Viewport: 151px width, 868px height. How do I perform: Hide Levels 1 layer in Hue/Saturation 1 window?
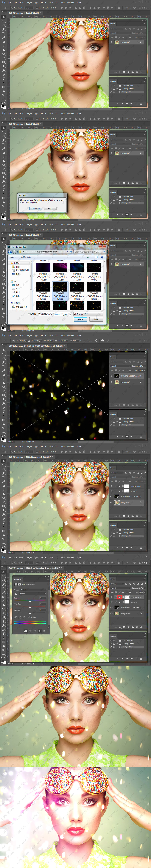tap(111, 602)
